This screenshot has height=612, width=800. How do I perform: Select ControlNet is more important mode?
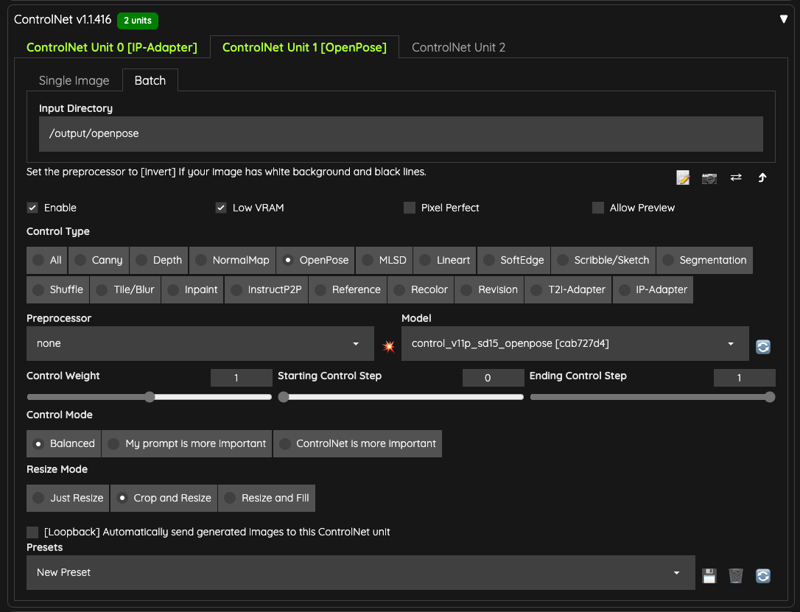pos(358,444)
